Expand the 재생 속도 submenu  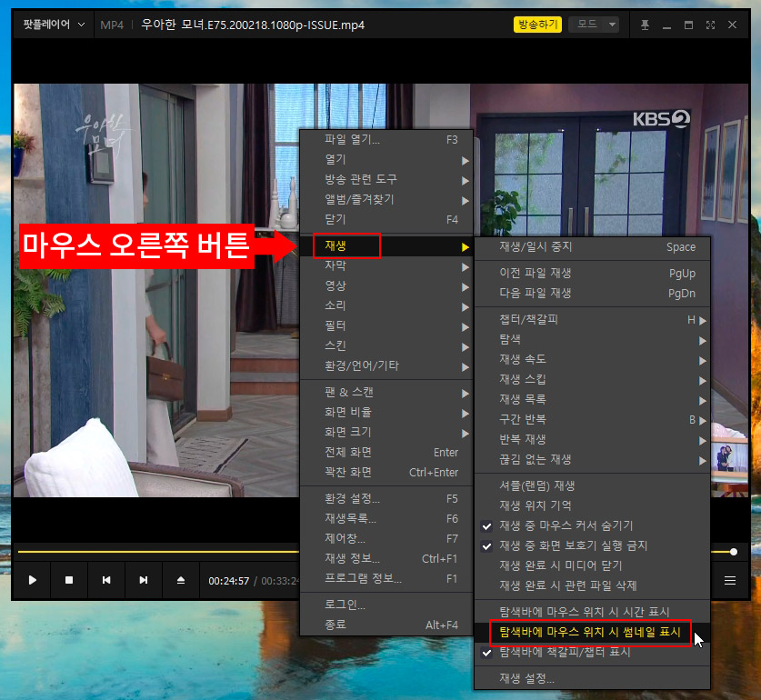[592, 360]
